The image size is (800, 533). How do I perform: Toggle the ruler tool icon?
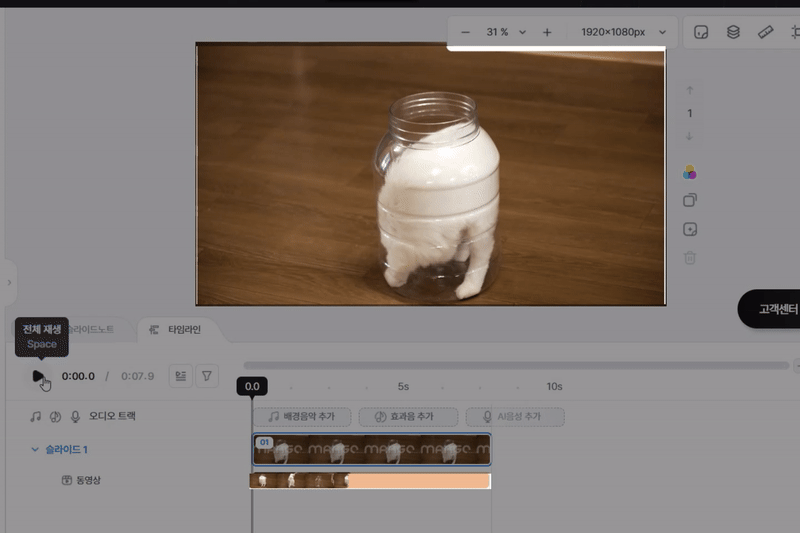pos(766,32)
